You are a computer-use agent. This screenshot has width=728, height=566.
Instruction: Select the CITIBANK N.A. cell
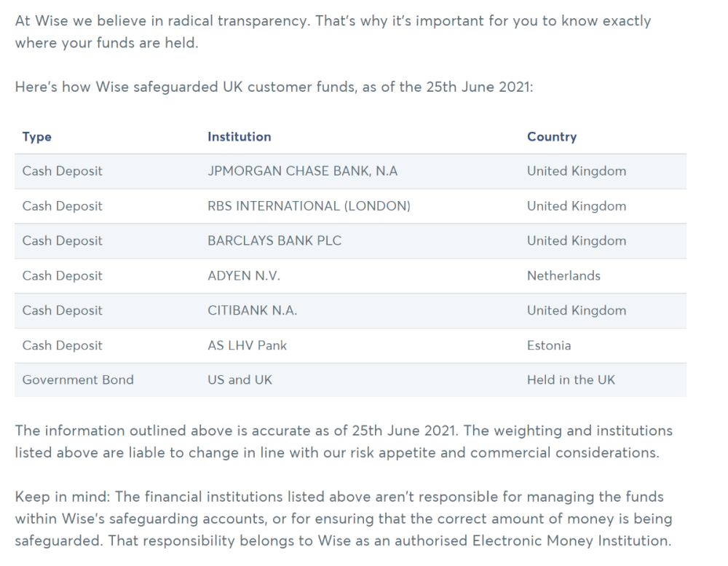click(x=252, y=310)
